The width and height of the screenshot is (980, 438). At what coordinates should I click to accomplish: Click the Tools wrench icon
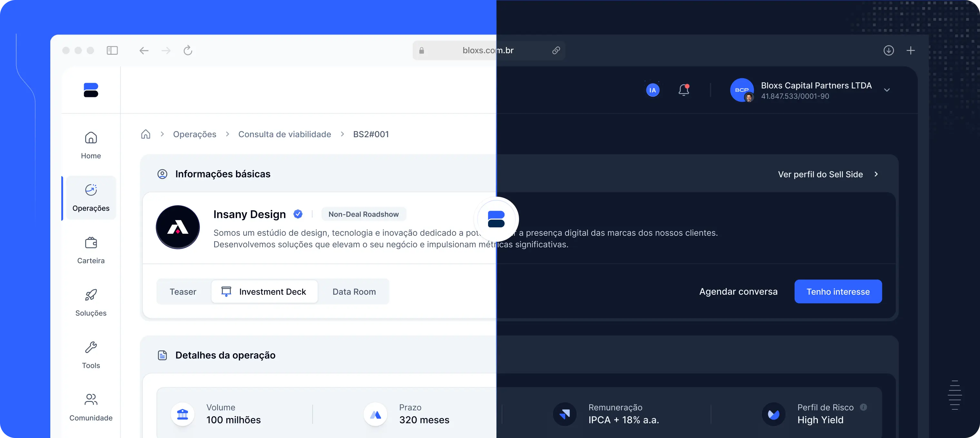pos(91,347)
